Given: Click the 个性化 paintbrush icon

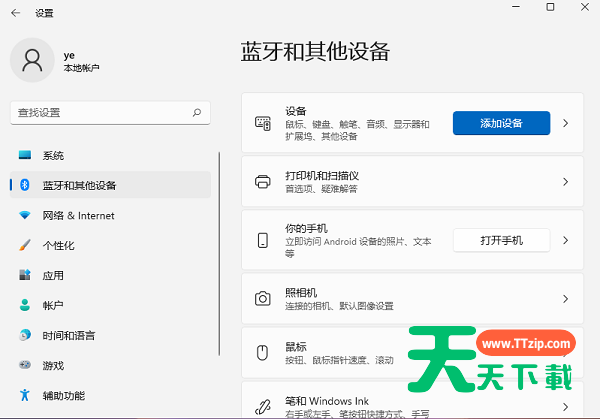Looking at the screenshot, I should (x=25, y=246).
